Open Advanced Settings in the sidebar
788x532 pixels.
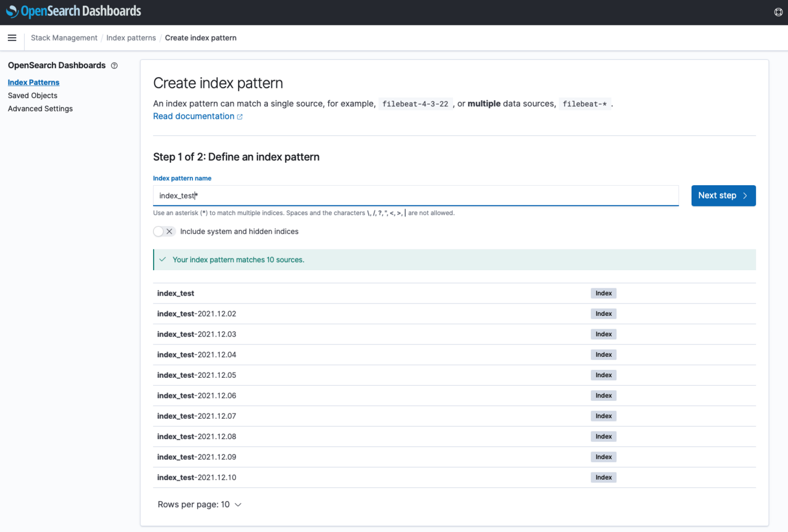[40, 109]
